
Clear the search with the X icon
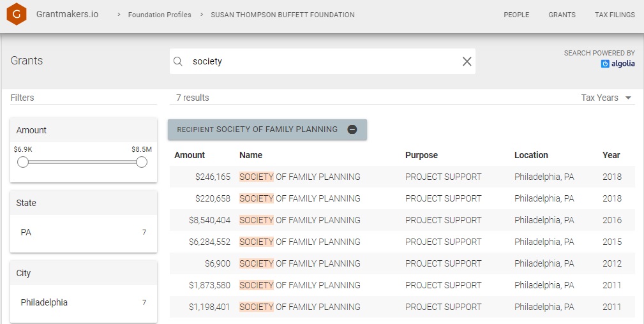(x=467, y=61)
